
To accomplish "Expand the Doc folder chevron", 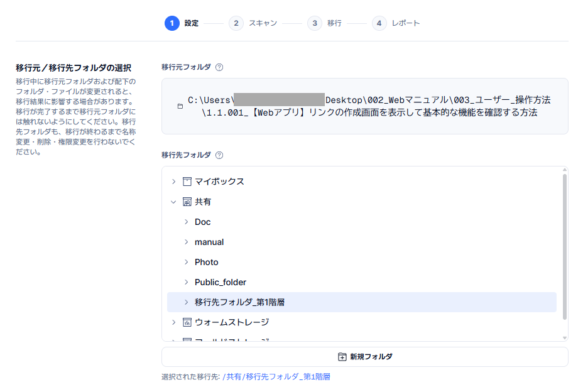I will point(187,222).
